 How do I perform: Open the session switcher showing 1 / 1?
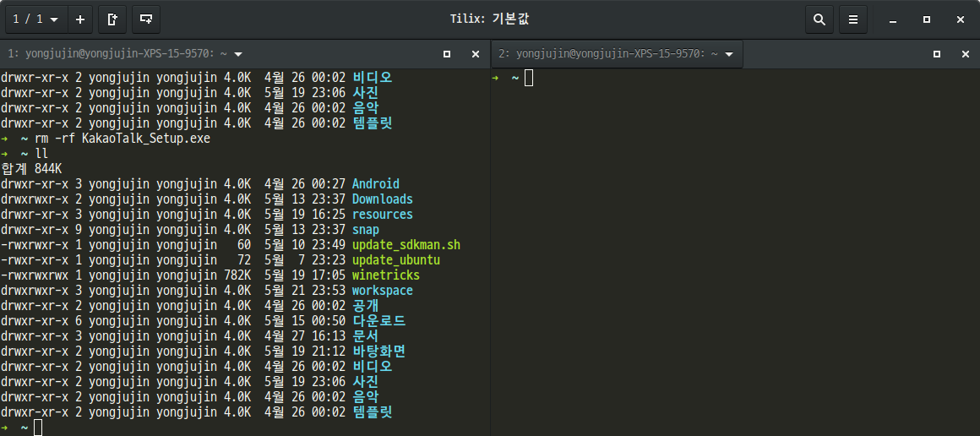[34, 19]
